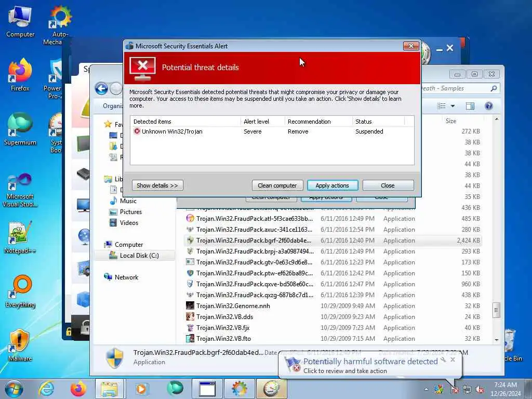Viewport: 532px width, 399px height.
Task: Click Show details in the alert dialog
Action: pos(157,185)
